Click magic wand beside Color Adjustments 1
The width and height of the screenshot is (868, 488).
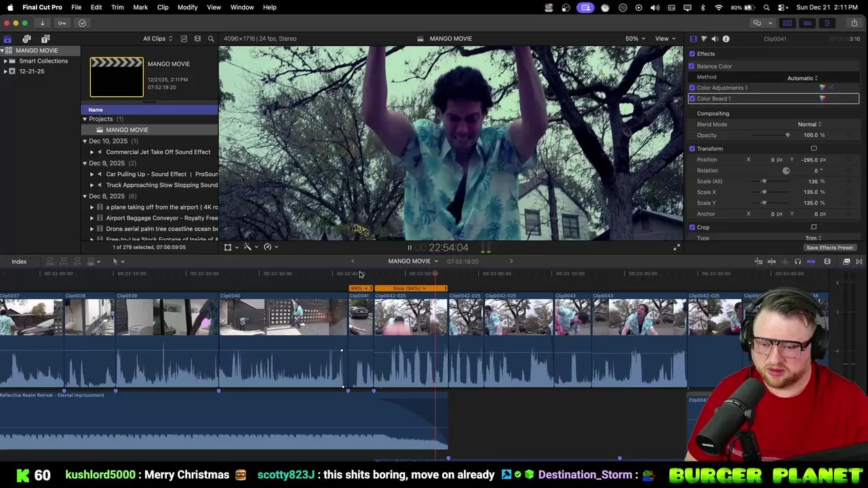point(831,87)
